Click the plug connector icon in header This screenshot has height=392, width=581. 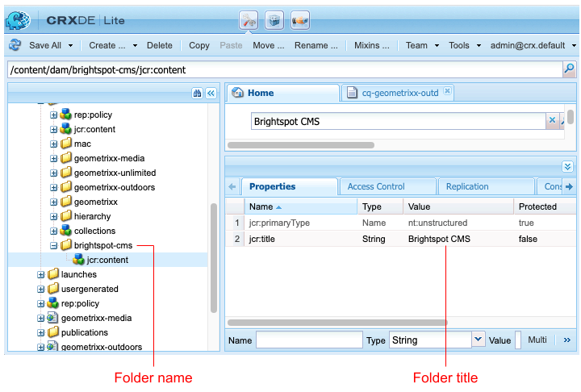pyautogui.click(x=299, y=20)
